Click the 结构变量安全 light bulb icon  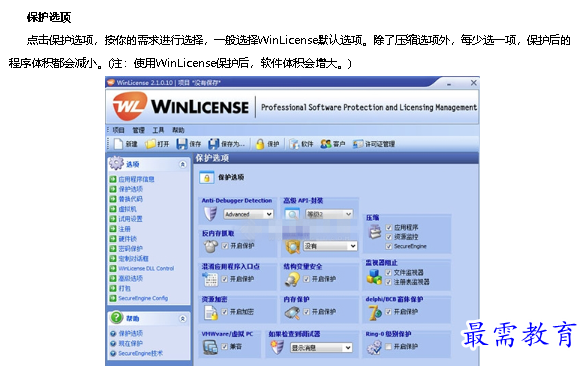click(x=292, y=279)
